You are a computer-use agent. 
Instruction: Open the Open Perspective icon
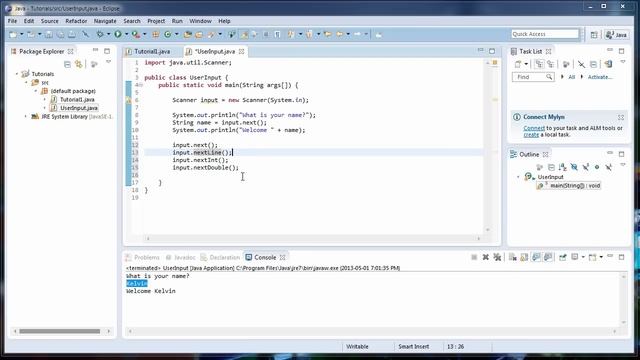(594, 35)
